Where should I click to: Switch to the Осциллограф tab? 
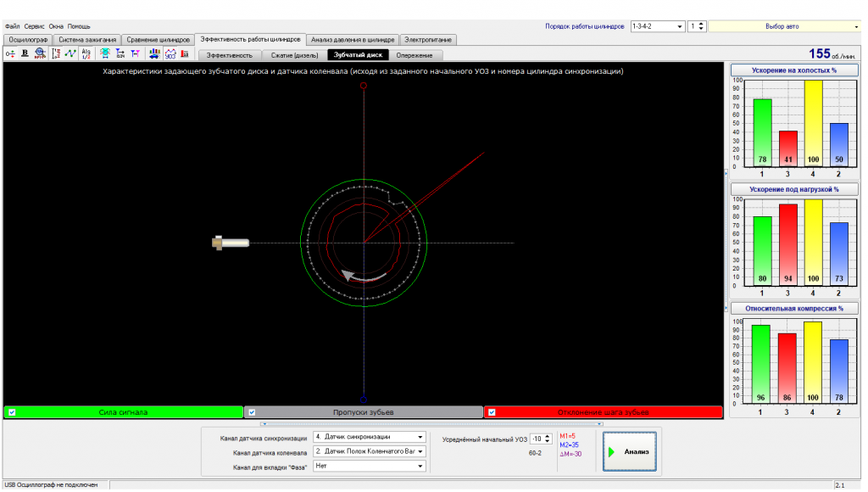point(28,40)
